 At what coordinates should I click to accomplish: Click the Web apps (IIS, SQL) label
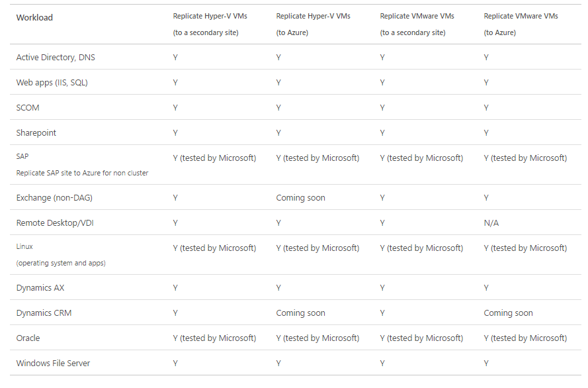[x=52, y=83]
